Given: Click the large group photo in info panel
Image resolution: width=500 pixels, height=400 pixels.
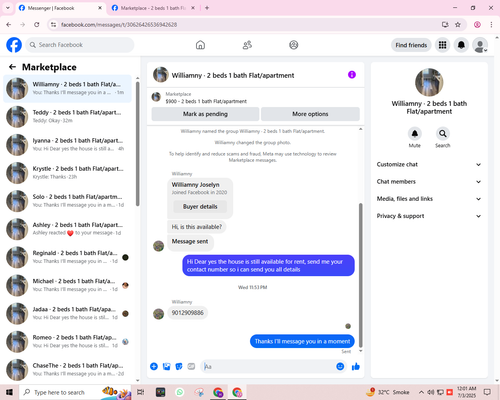Looking at the screenshot, I should [x=429, y=82].
